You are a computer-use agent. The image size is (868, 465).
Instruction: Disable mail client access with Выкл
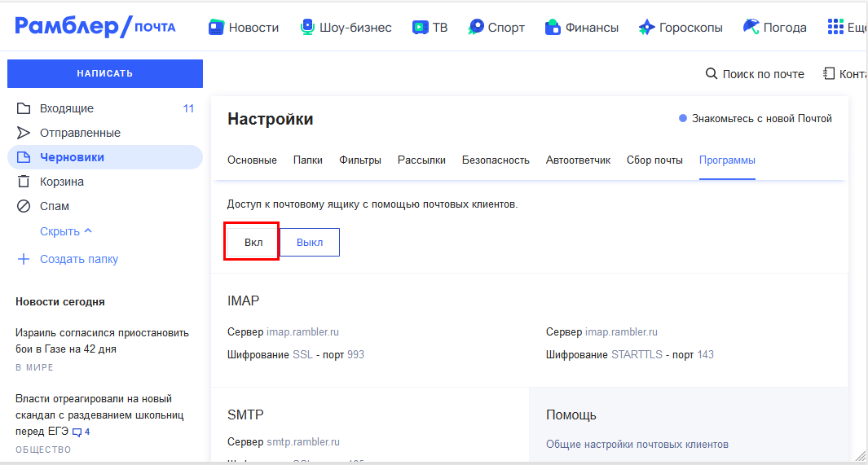click(310, 242)
